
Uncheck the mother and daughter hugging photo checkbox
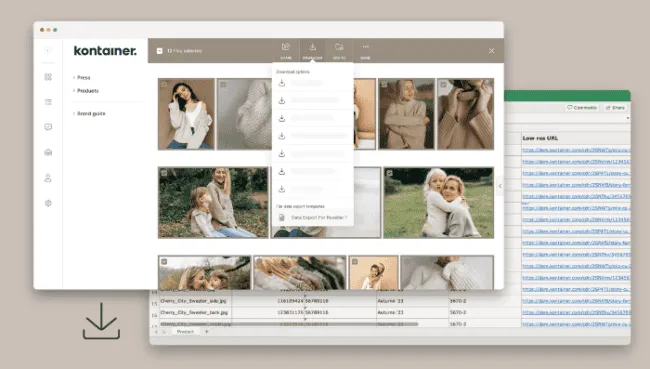(390, 173)
